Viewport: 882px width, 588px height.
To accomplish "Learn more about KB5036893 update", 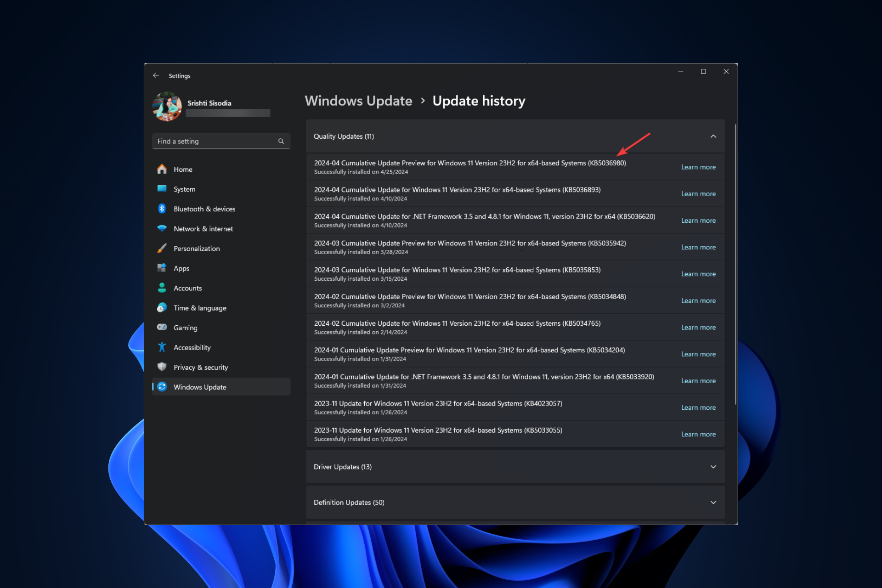I will (x=698, y=194).
